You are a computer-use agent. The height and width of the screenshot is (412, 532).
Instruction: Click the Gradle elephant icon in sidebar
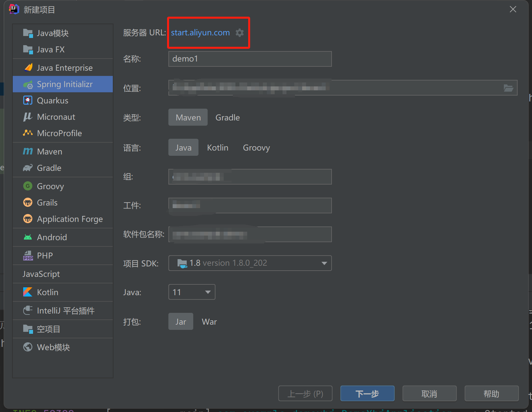(x=28, y=168)
